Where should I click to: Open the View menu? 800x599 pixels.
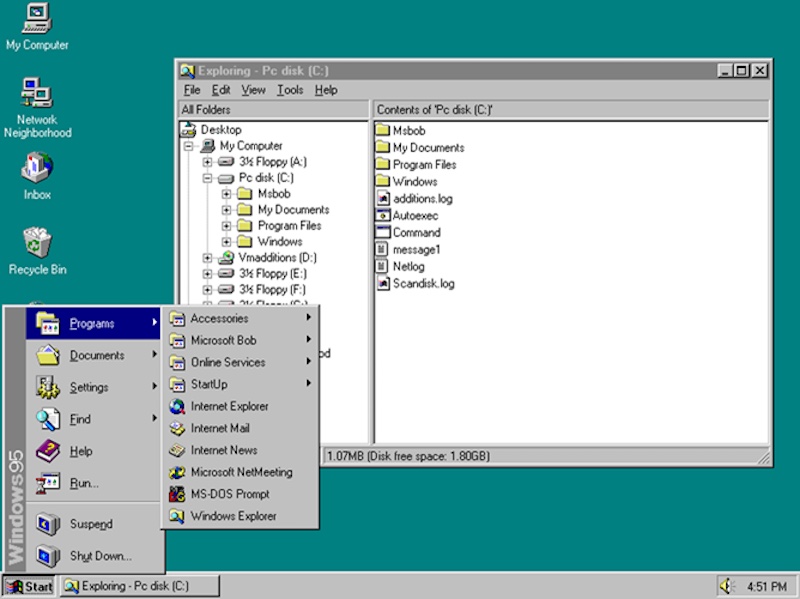253,89
